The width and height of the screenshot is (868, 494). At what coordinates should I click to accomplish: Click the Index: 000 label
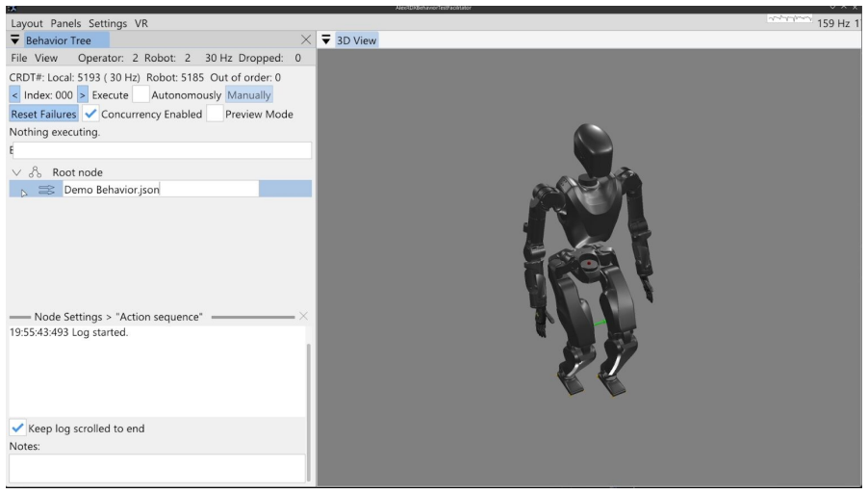click(x=48, y=94)
